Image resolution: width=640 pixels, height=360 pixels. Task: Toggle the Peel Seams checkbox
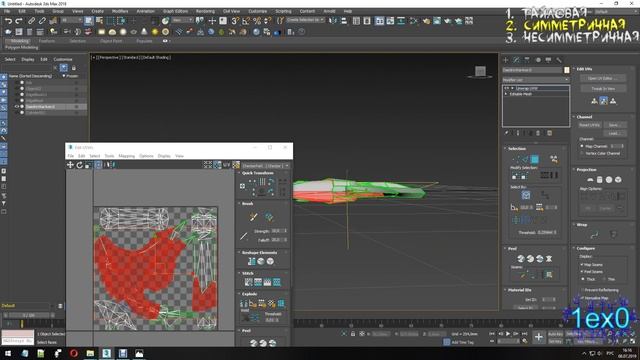[x=582, y=271]
